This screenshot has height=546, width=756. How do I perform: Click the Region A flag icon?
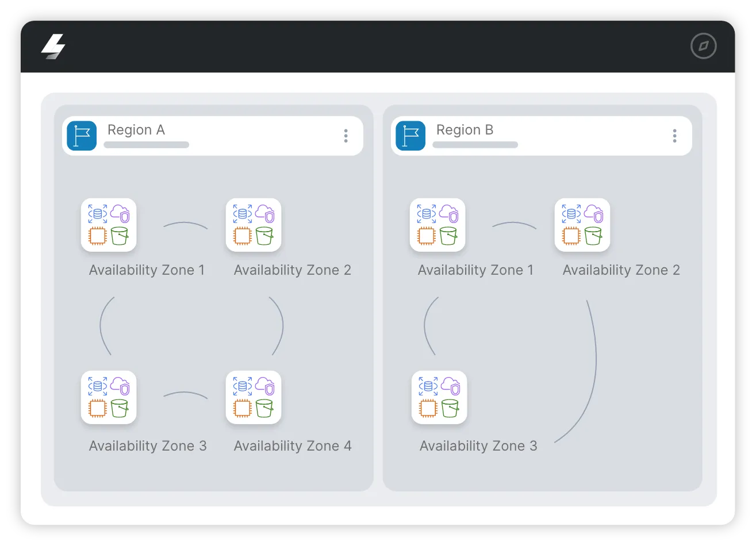pyautogui.click(x=82, y=136)
